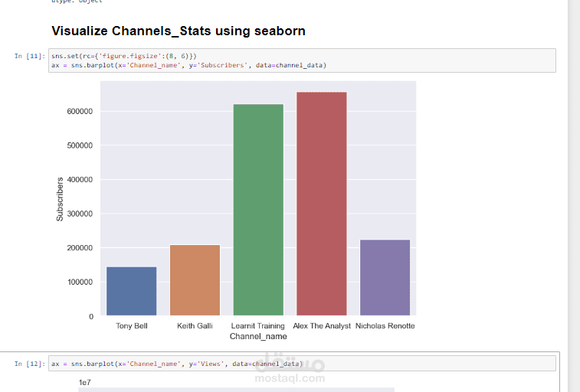Screen dimensions: 580x392
Task: Click the orange Keith Galli bar
Action: [x=195, y=280]
